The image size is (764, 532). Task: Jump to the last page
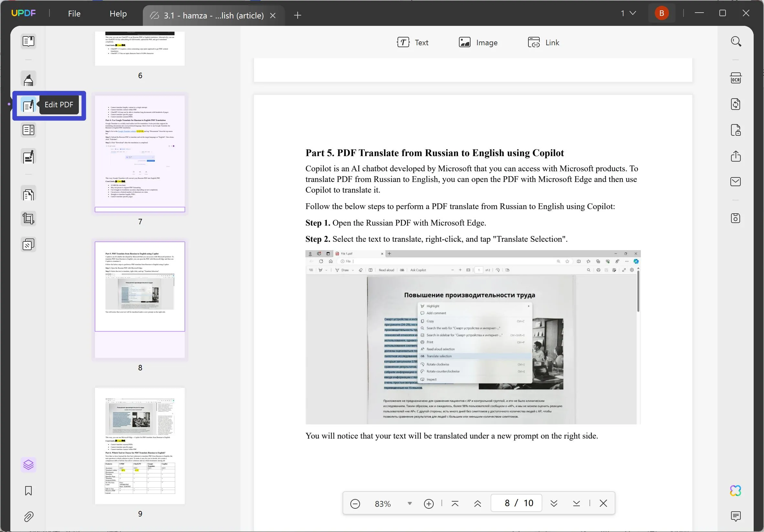(576, 503)
